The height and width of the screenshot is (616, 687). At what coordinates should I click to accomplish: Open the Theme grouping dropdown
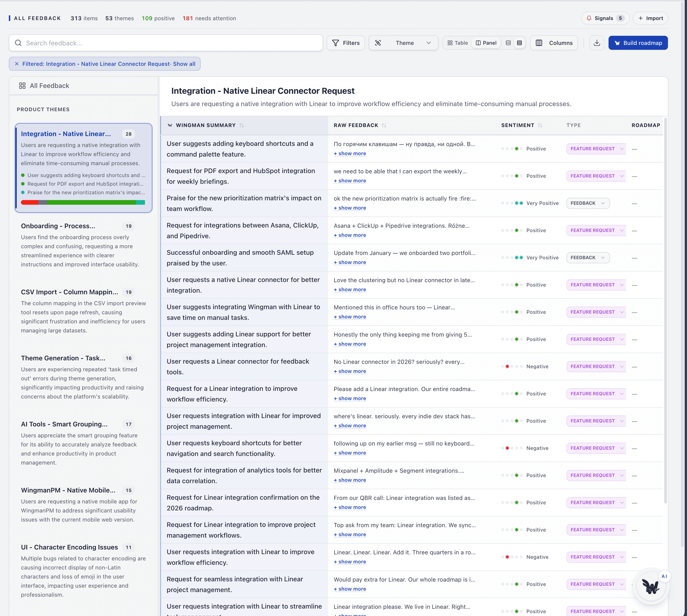tap(403, 43)
